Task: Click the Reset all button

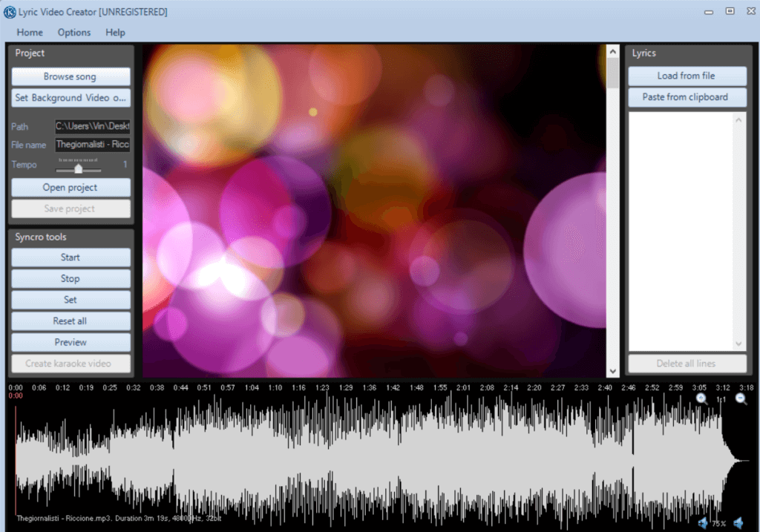Action: (71, 321)
